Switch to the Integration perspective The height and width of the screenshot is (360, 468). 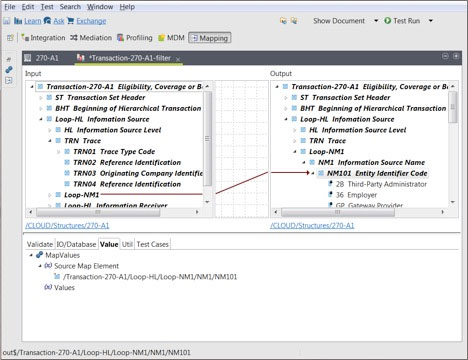tap(43, 38)
